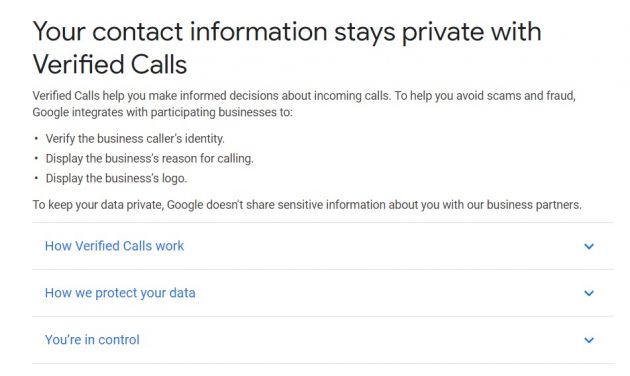
Task: Click the phrase To keep your data private
Action: (x=98, y=205)
